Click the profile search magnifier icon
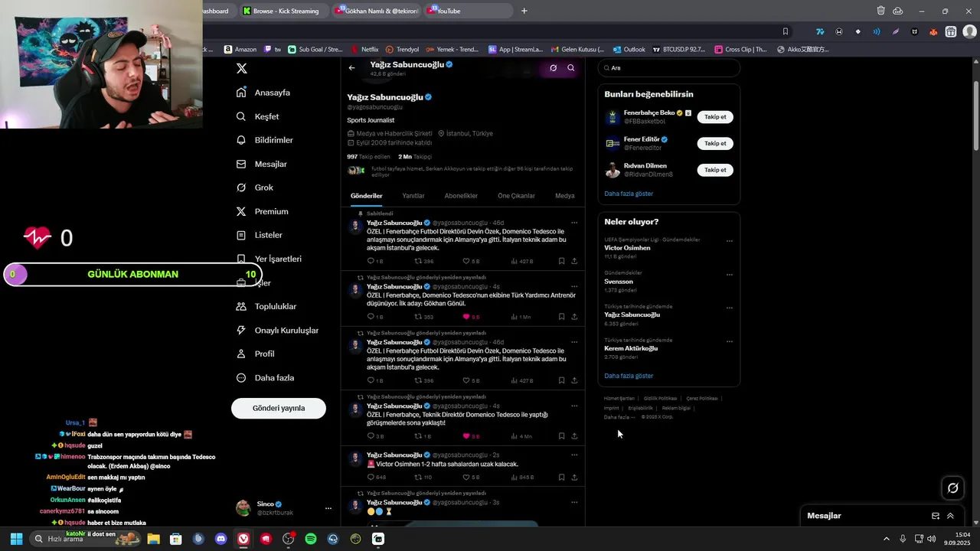The width and height of the screenshot is (980, 551). [571, 68]
